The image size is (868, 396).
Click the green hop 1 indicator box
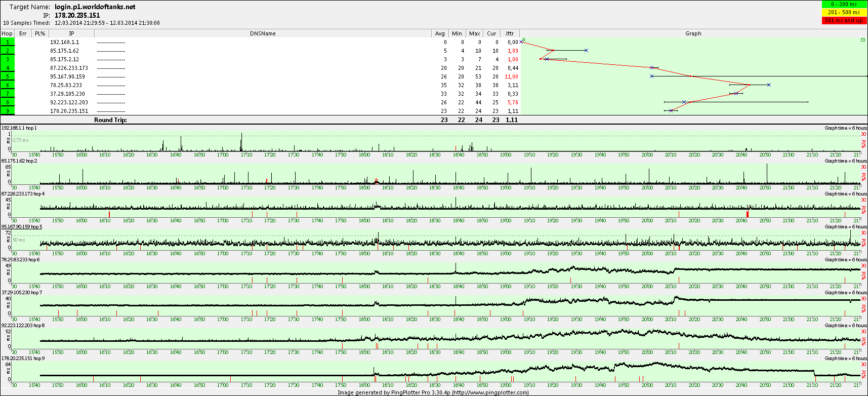(8, 42)
